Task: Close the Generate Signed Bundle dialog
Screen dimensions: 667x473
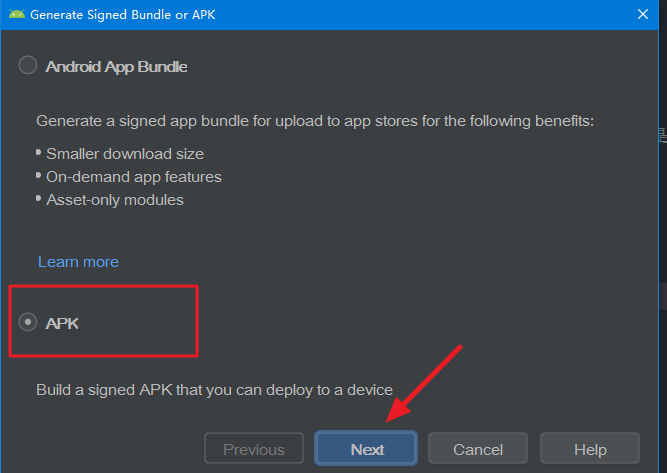Action: [643, 14]
